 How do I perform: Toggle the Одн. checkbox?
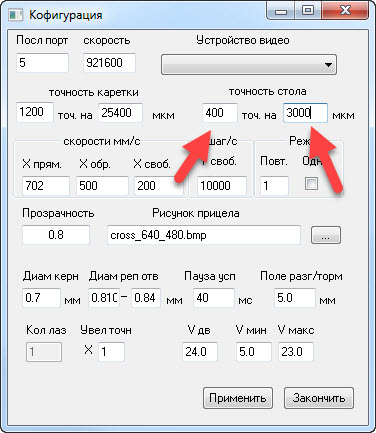311,184
